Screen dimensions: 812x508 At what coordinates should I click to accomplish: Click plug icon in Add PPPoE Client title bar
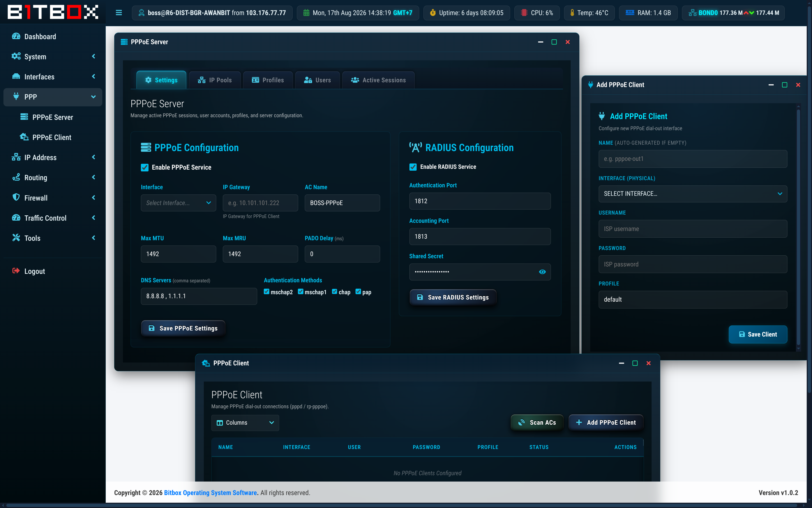point(590,85)
